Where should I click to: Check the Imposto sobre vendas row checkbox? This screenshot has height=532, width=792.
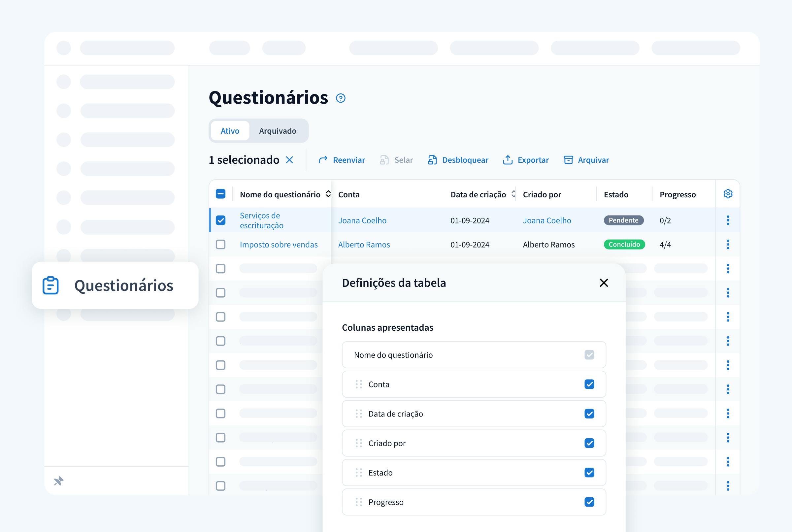point(220,244)
